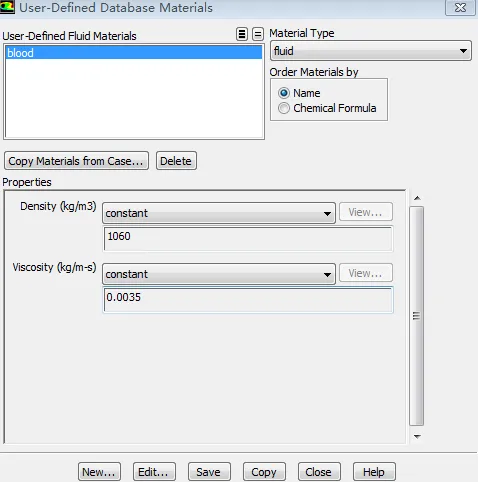
Task: Click the viscosity value field 0.0035
Action: (248, 299)
